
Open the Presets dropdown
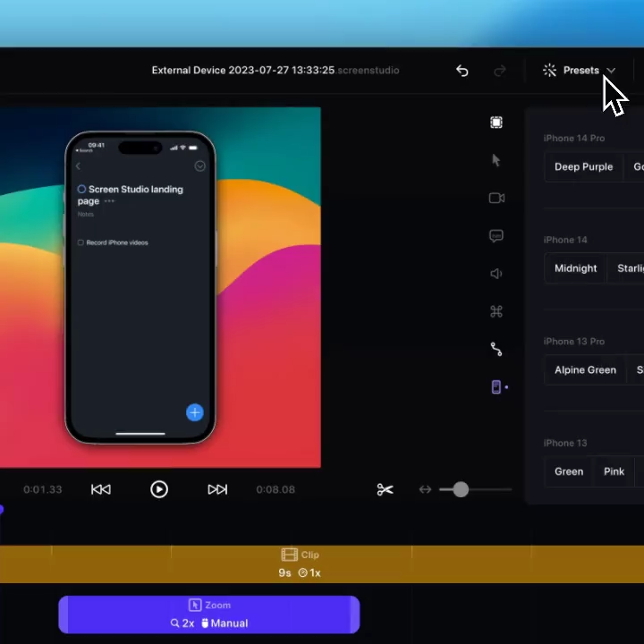(580, 71)
